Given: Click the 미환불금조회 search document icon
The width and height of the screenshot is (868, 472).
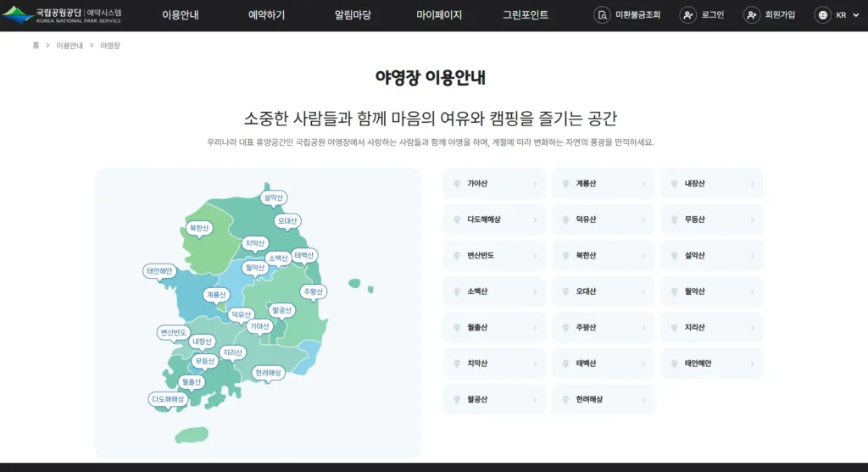Looking at the screenshot, I should [602, 15].
